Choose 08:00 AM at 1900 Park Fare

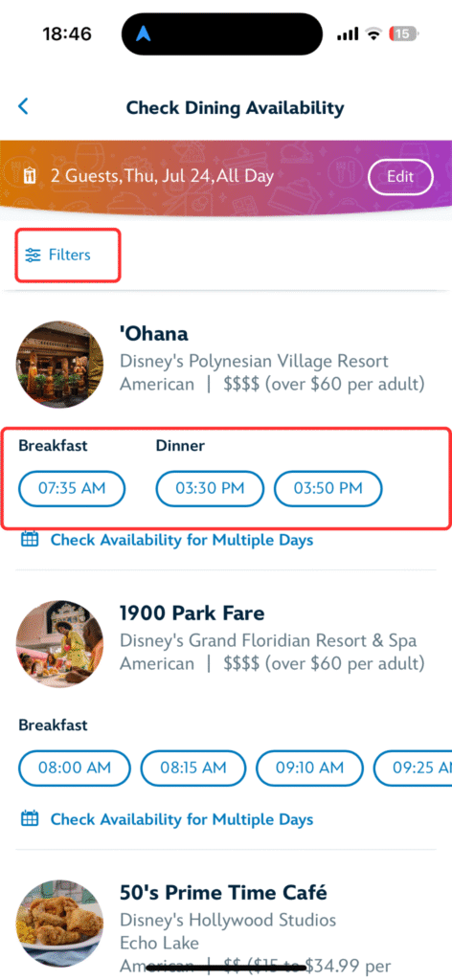(x=75, y=768)
